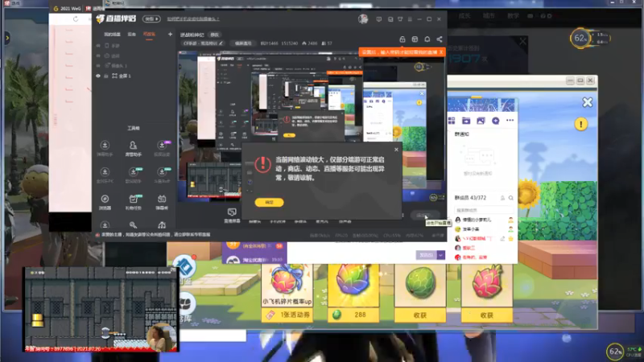Open the hamburger menu in streaming app

(410, 19)
